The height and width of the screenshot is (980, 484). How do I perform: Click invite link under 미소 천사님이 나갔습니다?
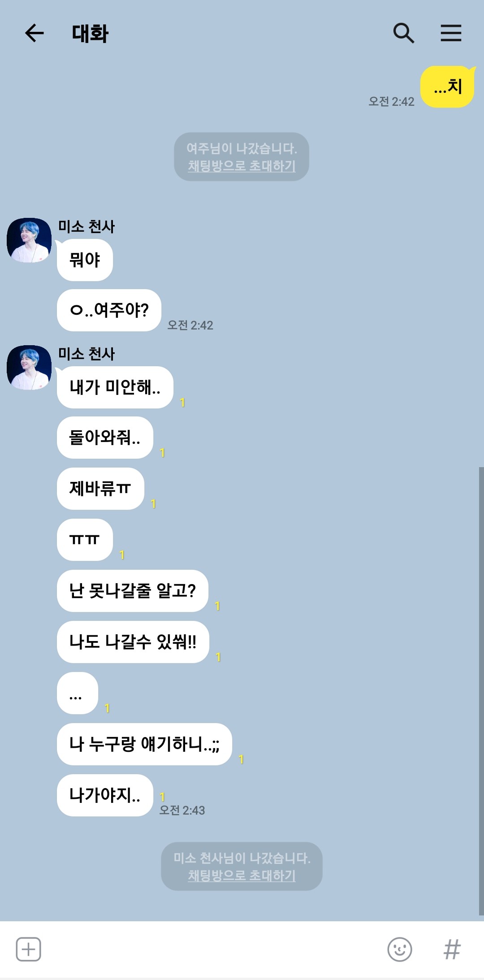(x=242, y=876)
